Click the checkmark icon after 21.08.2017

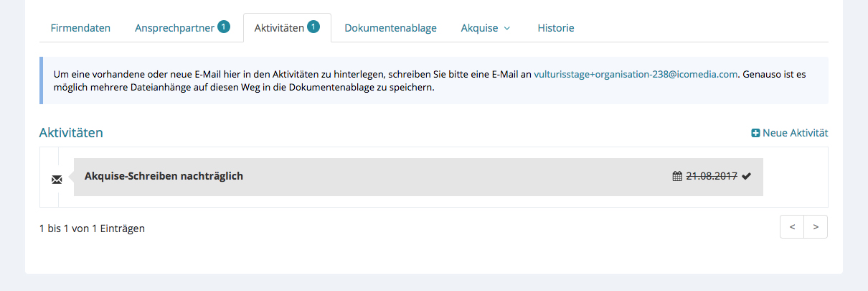[x=747, y=176]
